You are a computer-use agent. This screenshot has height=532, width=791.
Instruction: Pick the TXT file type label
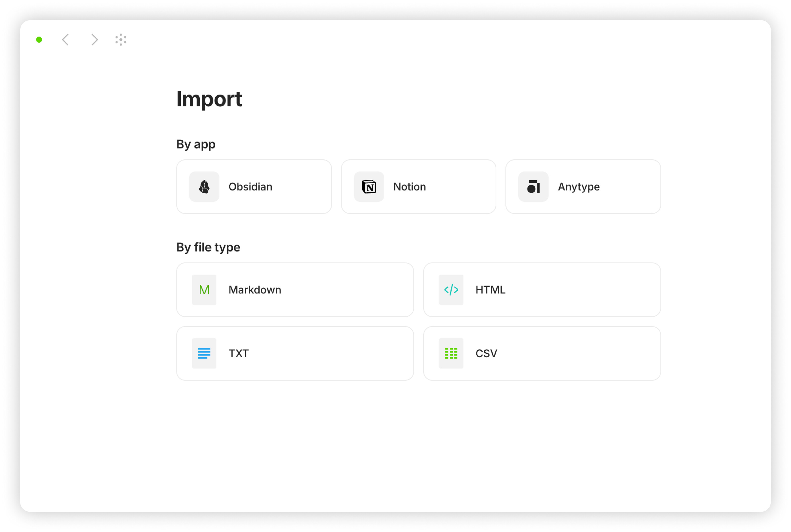coord(238,353)
